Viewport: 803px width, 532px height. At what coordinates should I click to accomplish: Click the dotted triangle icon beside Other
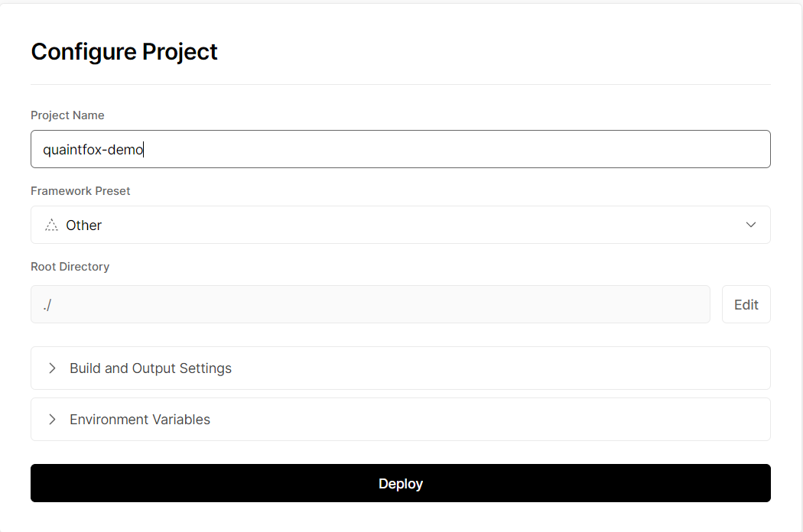tap(52, 225)
